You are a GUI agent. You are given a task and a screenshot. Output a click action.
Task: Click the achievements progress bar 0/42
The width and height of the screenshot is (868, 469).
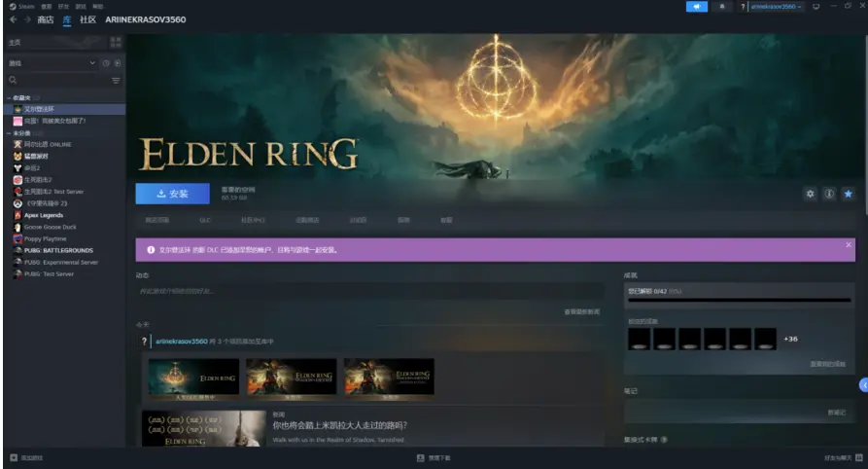click(739, 300)
